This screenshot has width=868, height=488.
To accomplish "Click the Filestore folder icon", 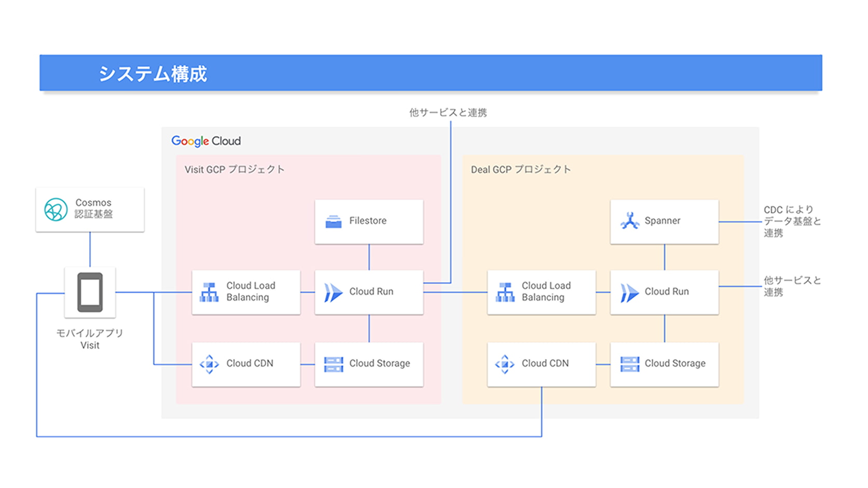I will click(333, 221).
